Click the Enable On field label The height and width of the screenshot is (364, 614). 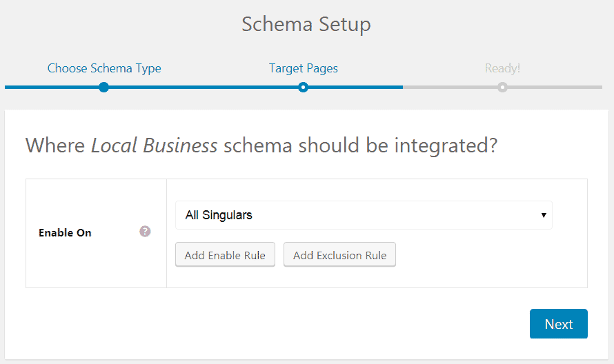[65, 233]
